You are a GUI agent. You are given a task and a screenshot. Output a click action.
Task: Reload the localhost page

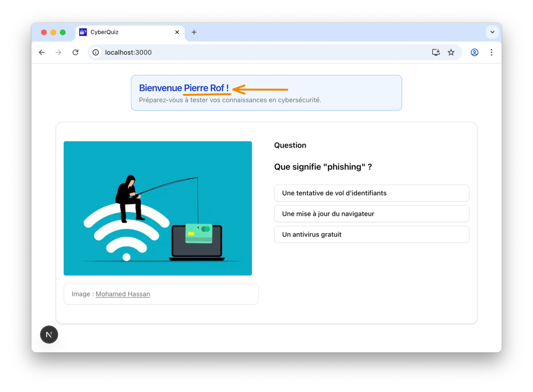coord(75,52)
